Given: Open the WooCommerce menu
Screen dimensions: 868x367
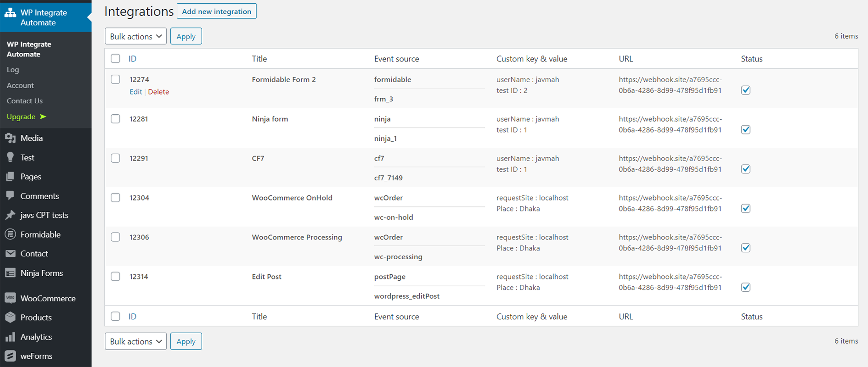Looking at the screenshot, I should pyautogui.click(x=48, y=298).
